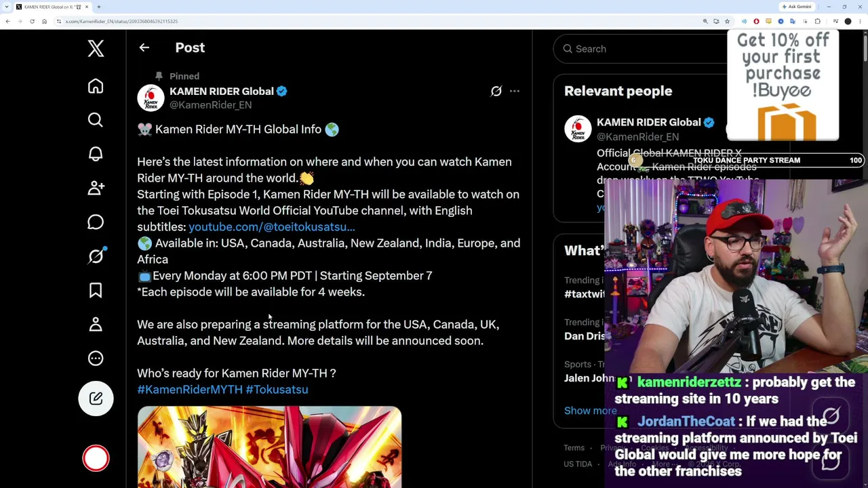Screen dimensions: 868x488
Task: Open the Chrome profile avatar
Action: point(848,22)
